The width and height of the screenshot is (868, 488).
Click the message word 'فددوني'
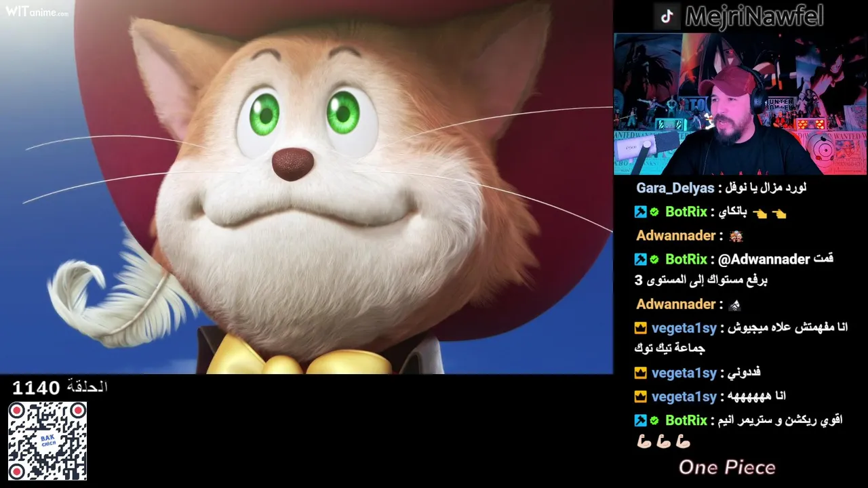[745, 373]
